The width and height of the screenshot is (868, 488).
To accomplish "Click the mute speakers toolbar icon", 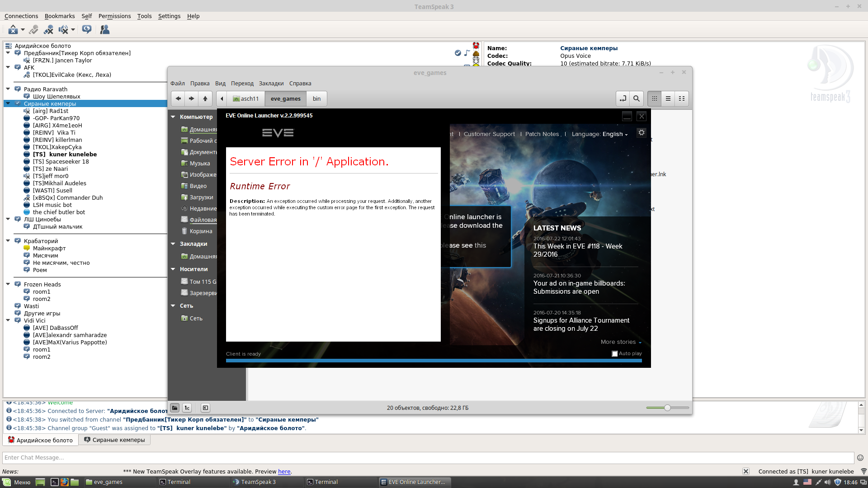I will (63, 30).
